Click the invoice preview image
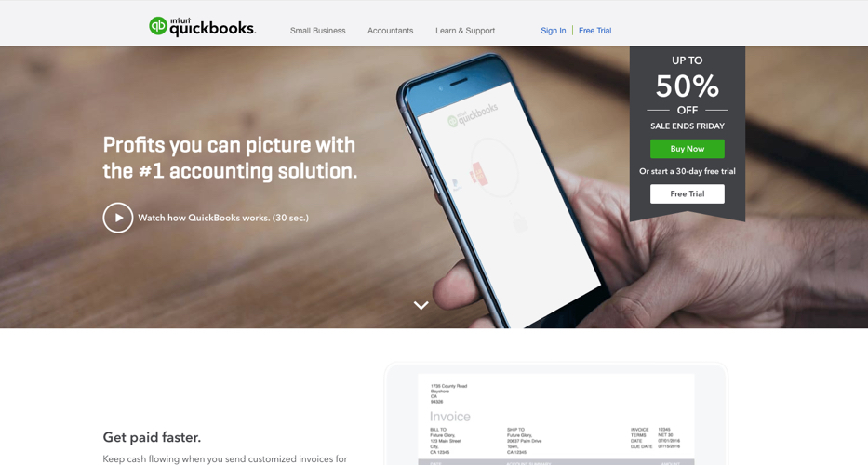The image size is (868, 465). [555, 415]
